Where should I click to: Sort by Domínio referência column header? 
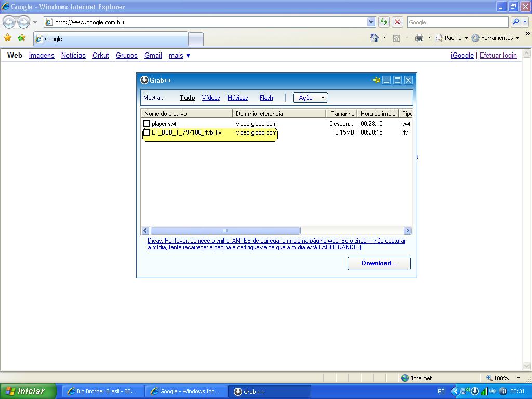[x=279, y=114]
